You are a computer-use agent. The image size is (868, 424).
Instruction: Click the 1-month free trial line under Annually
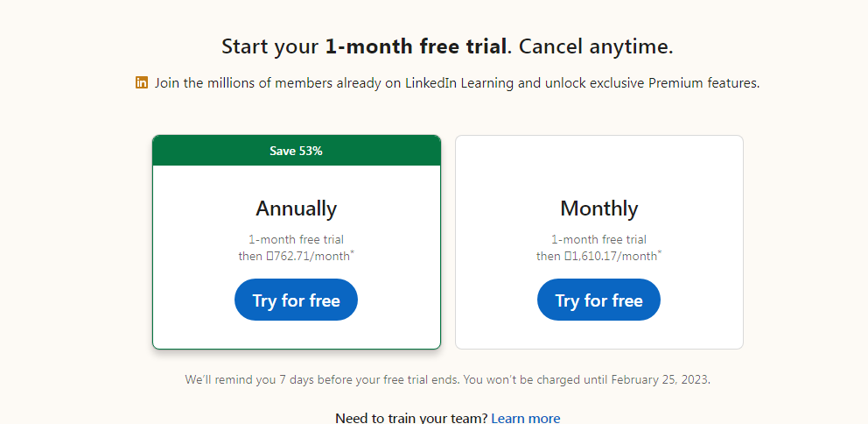296,240
